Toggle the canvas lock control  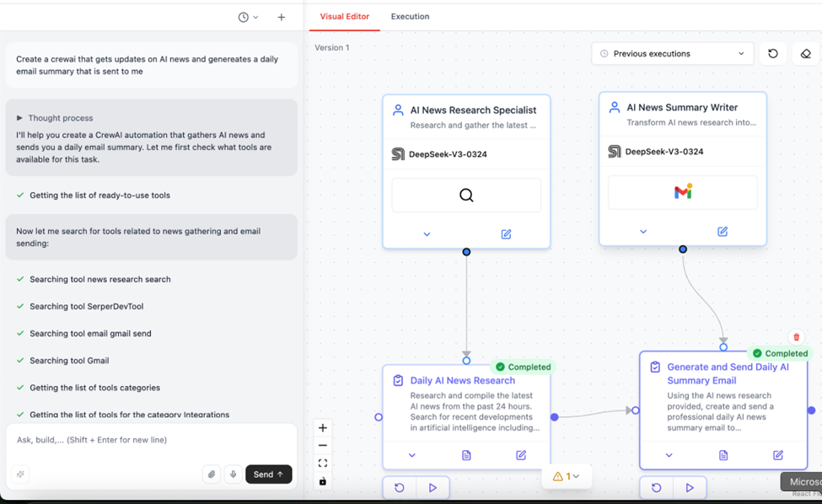point(323,481)
